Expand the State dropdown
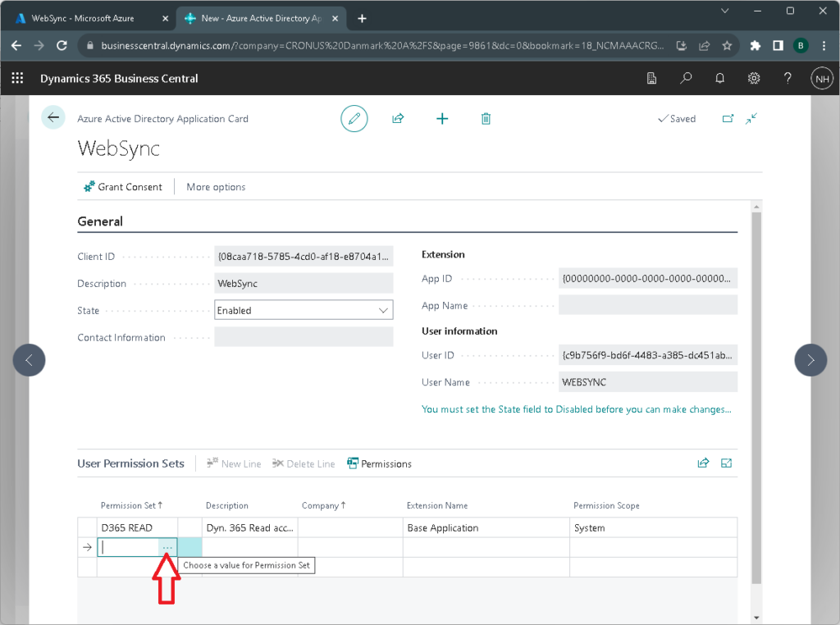 (383, 311)
